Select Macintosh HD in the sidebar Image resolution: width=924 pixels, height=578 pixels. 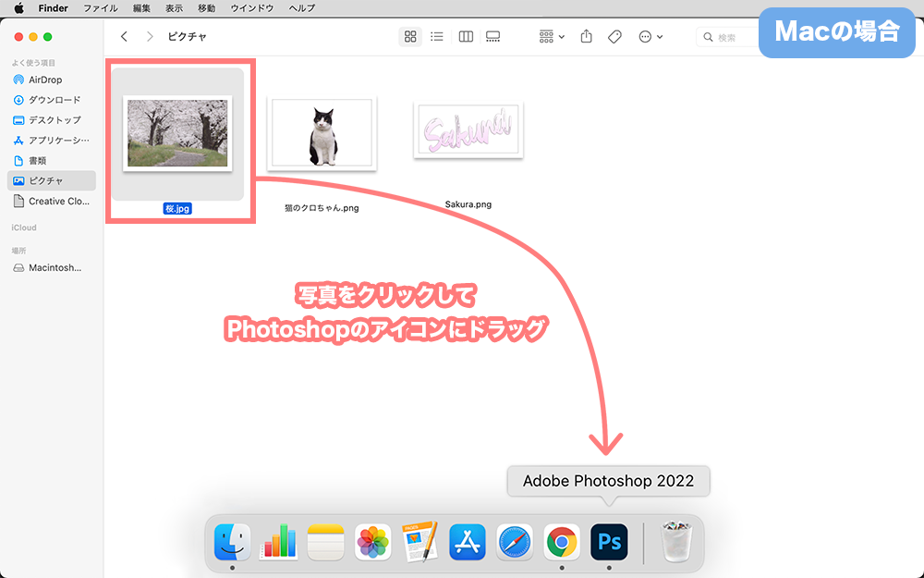51,268
